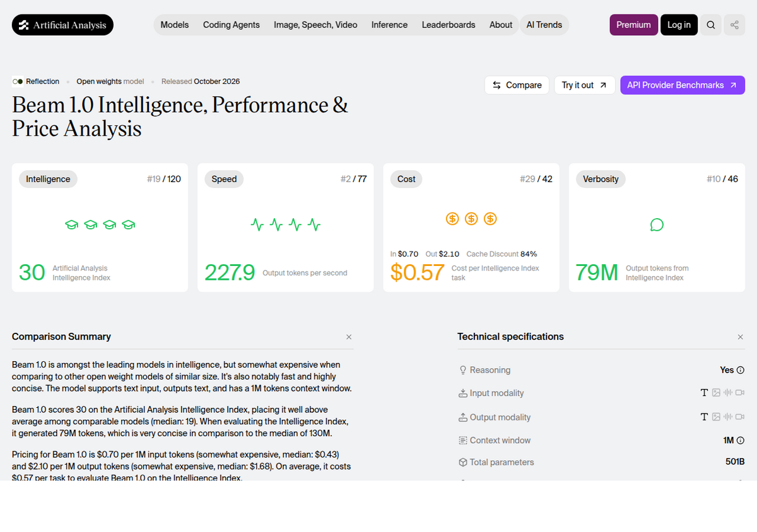Image resolution: width=757 pixels, height=532 pixels.
Task: Click the Premium button
Action: pos(633,25)
